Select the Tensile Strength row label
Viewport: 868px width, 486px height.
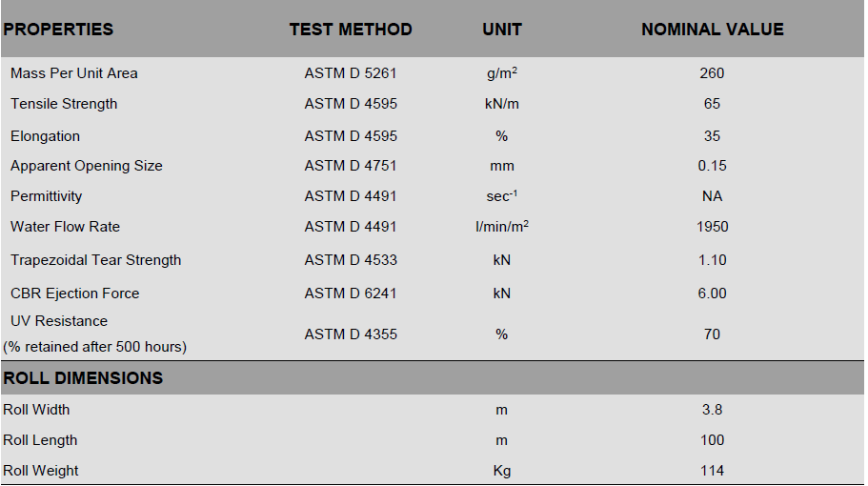[x=64, y=104]
